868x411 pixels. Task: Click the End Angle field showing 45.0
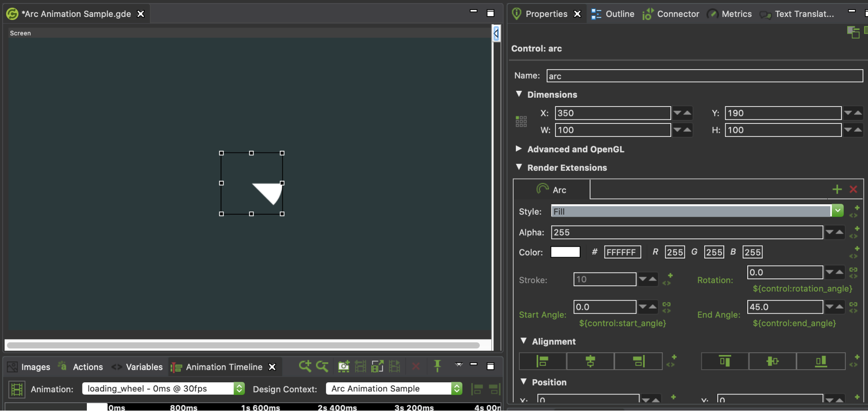[785, 307]
